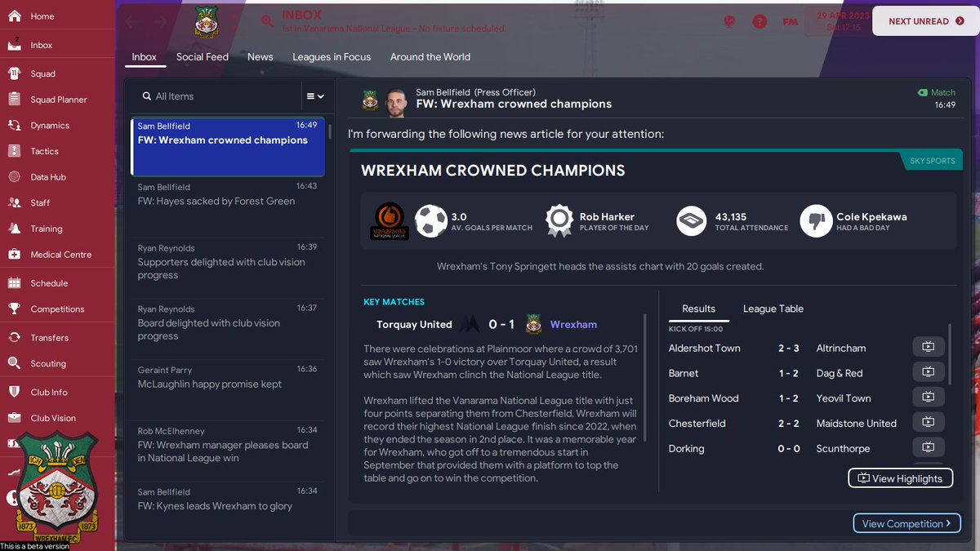Open the Leagues in Focus tab
Viewport: 980px width, 551px height.
(x=332, y=57)
